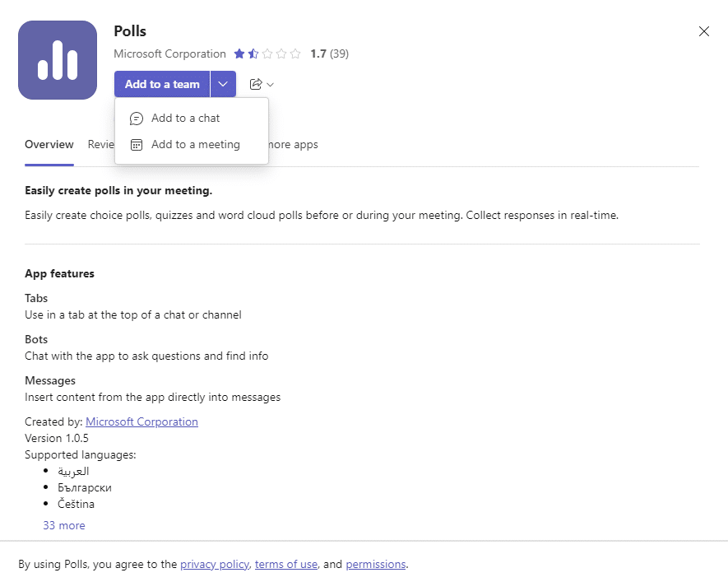This screenshot has width=728, height=582.
Task: Switch to the Overview tab
Action: [x=49, y=144]
